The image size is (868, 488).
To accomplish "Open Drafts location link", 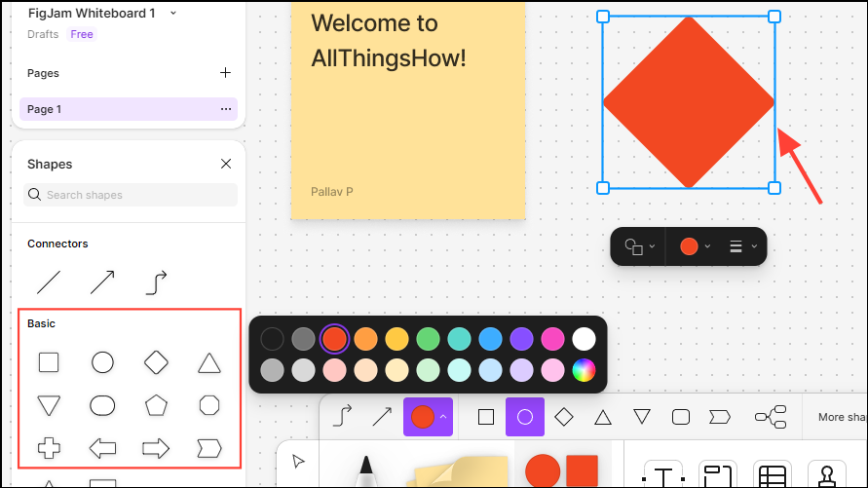I will tap(43, 34).
